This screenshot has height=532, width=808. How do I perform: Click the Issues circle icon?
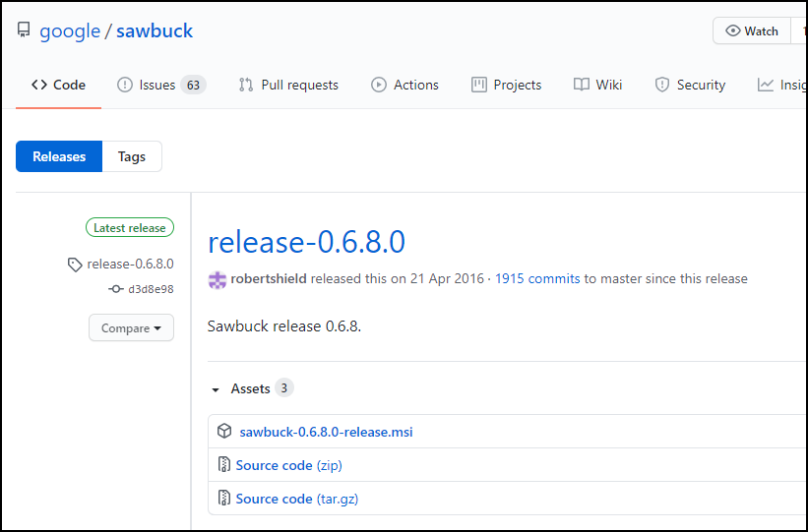125,85
